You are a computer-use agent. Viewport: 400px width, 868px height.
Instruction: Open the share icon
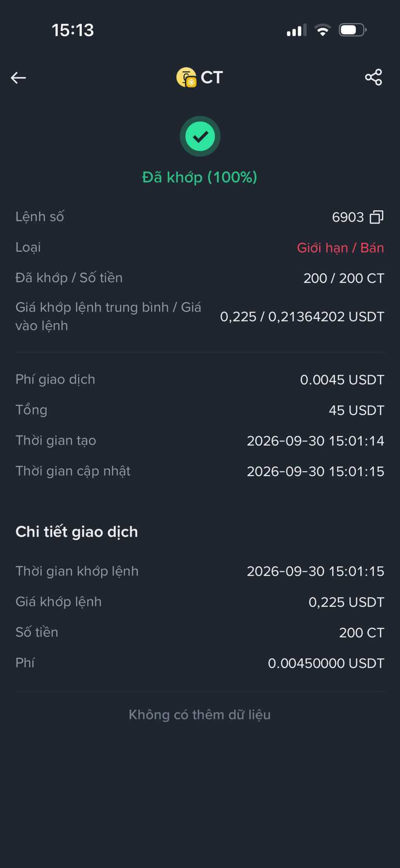373,77
